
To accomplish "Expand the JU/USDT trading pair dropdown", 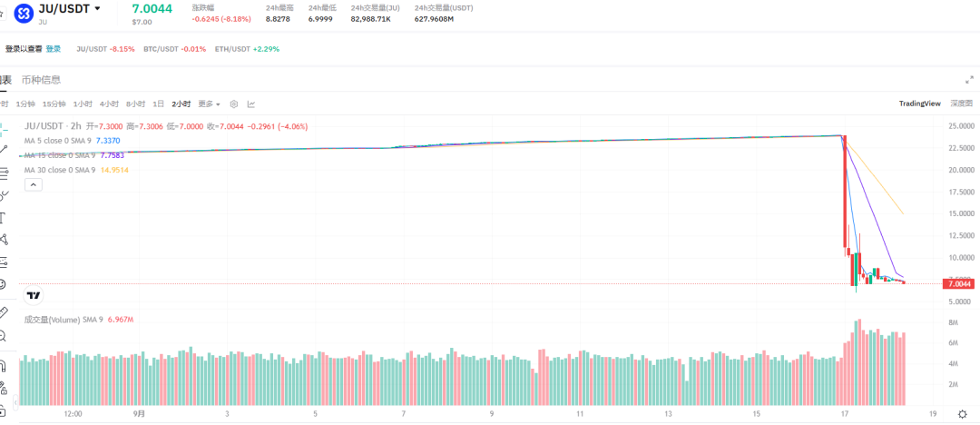I will [97, 8].
